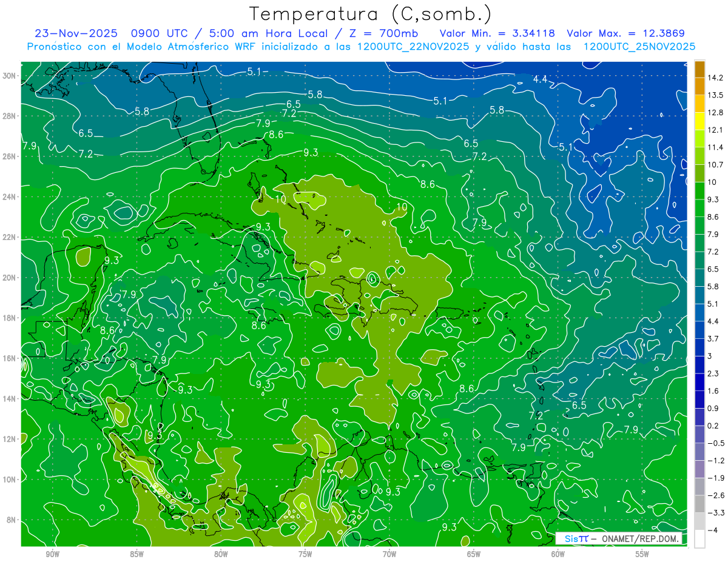
Task: Click latitude axis label '12N'
Action: 10,439
